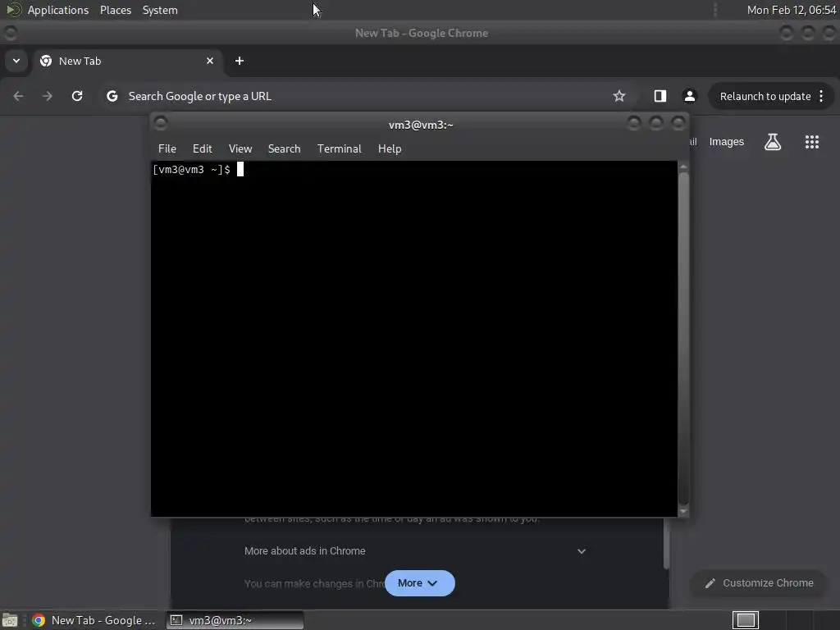Click the terminal scrollbar down arrow
The height and width of the screenshot is (630, 840).
point(683,512)
